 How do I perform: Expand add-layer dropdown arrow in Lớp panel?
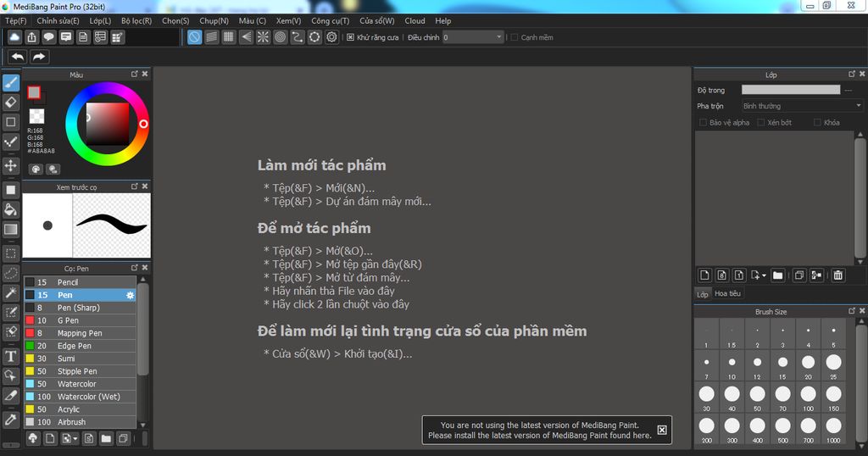coord(764,275)
